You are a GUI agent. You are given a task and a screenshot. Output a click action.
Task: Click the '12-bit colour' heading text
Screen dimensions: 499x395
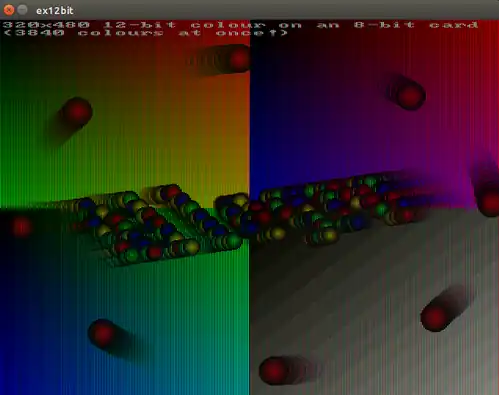(x=185, y=25)
